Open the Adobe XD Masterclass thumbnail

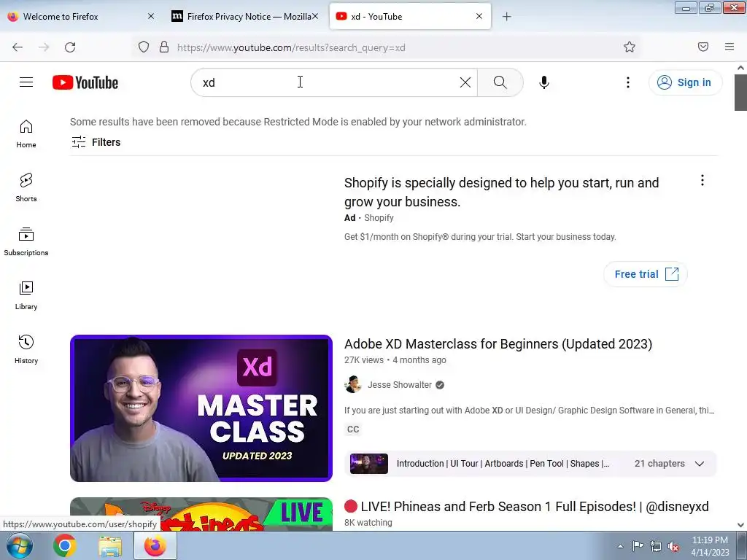coord(201,408)
